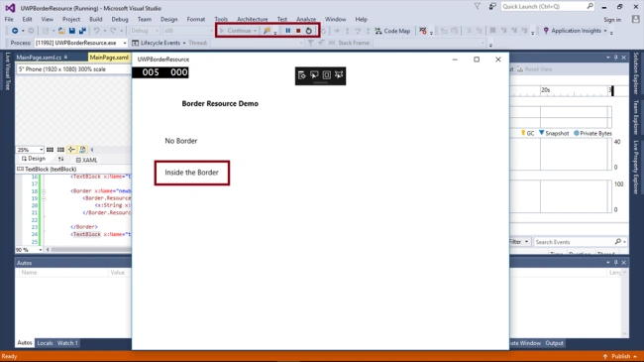644x362 pixels.
Task: Open the Build menu
Action: [96, 19]
